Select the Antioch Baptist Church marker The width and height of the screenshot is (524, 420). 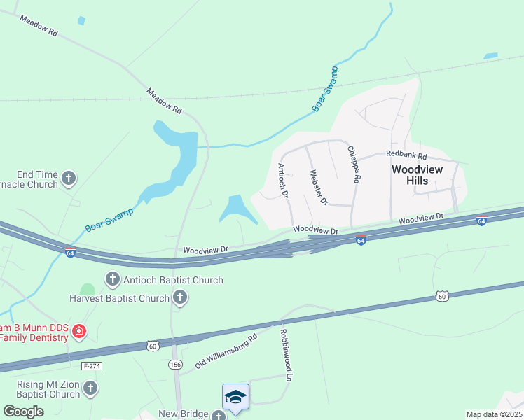113,279
